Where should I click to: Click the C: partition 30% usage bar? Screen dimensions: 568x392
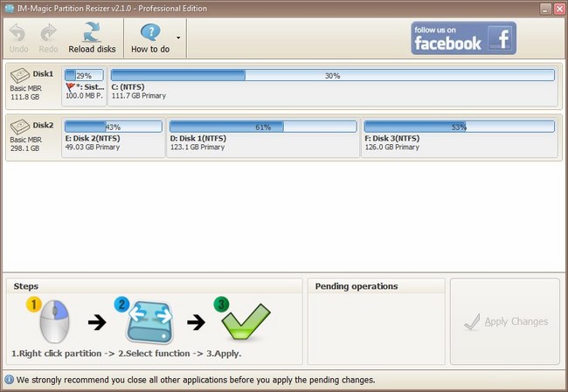(332, 76)
